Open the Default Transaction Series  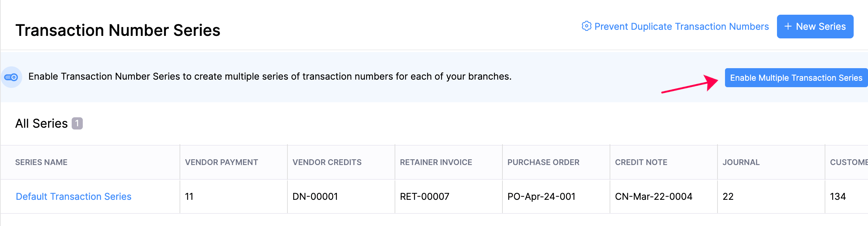tap(73, 196)
